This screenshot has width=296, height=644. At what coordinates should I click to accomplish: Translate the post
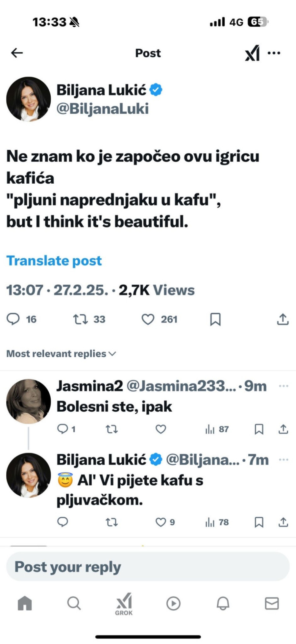click(x=55, y=261)
